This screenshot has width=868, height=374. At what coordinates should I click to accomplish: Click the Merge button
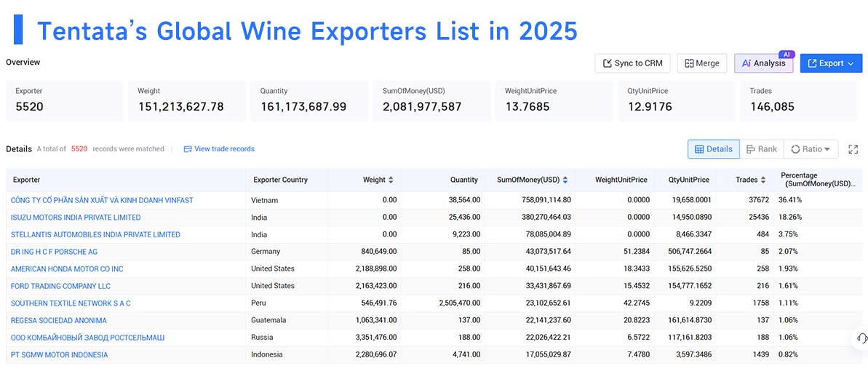click(x=702, y=63)
